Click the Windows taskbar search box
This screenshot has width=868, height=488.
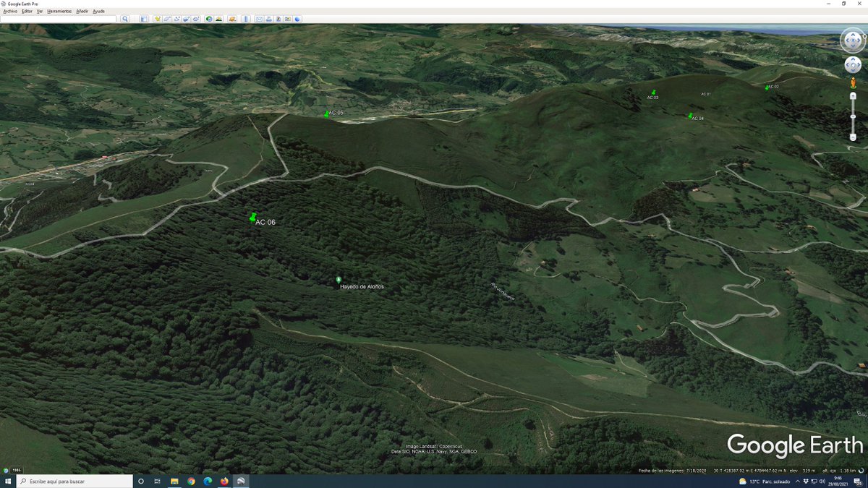(x=75, y=481)
